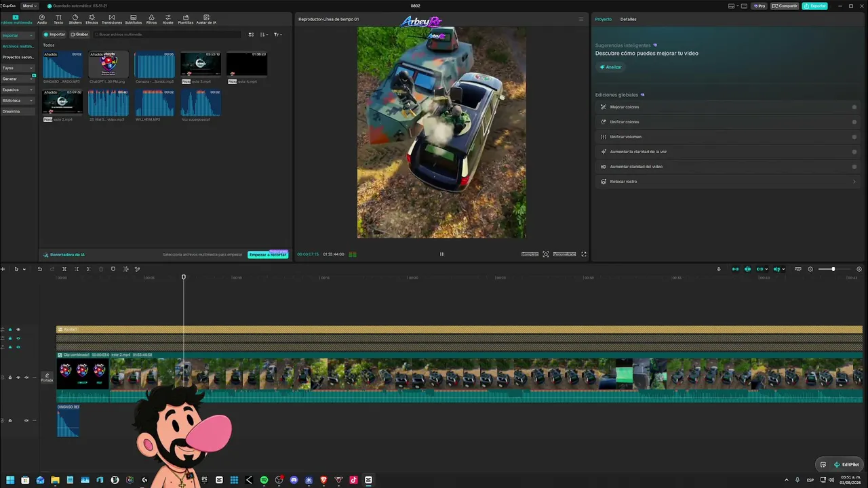The image size is (868, 488).
Task: Switch to the Detalles tab
Action: 629,19
